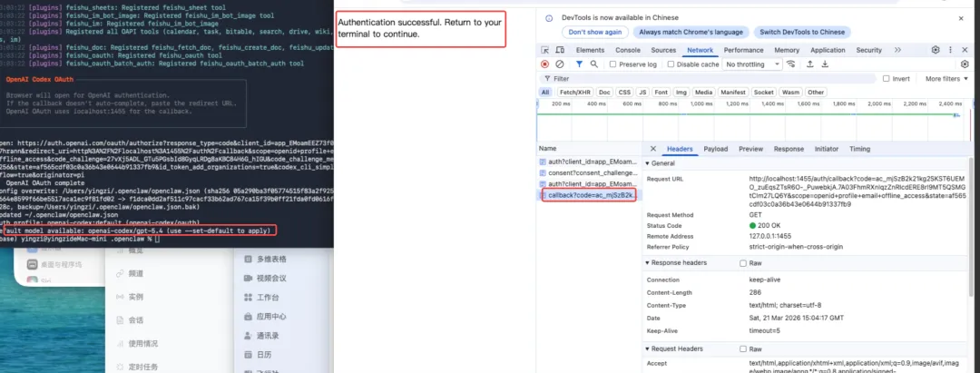Open the Application tab
Screen dimensions: 980x373
coord(828,50)
